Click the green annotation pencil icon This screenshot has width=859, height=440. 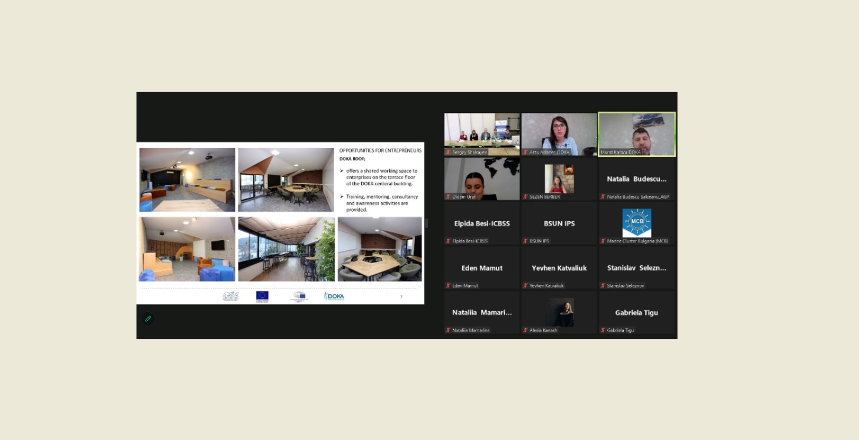(147, 318)
